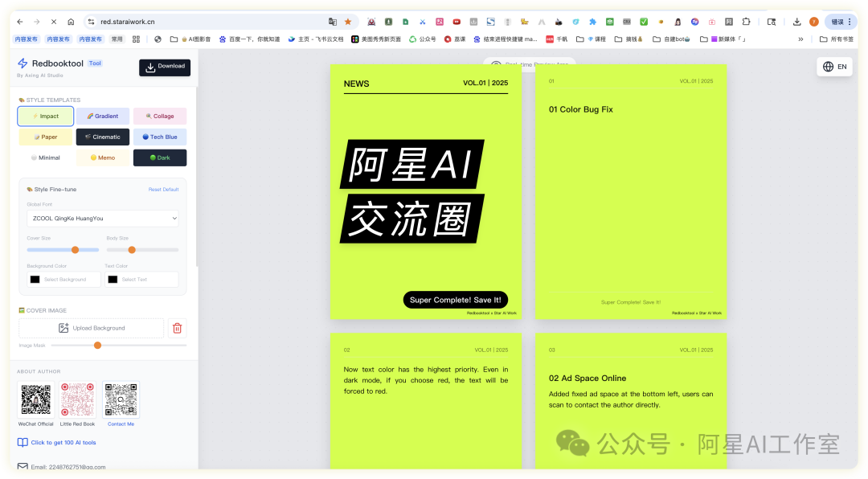Screen dimensions: 868x479
Task: Open the 课程 bookmark folder
Action: 592,39
